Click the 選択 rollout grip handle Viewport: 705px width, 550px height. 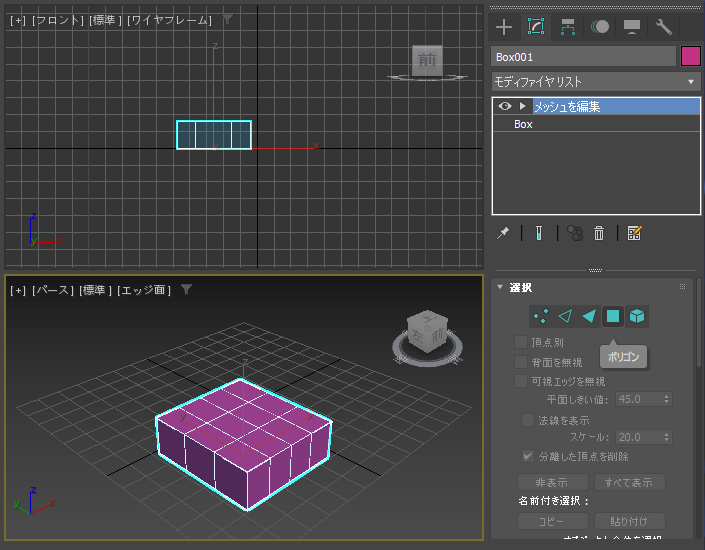point(682,287)
